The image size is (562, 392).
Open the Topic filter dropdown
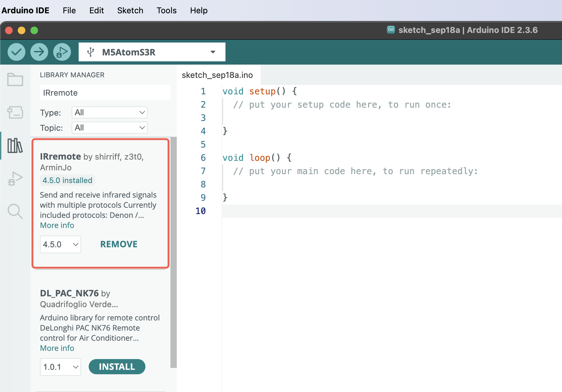pos(110,128)
